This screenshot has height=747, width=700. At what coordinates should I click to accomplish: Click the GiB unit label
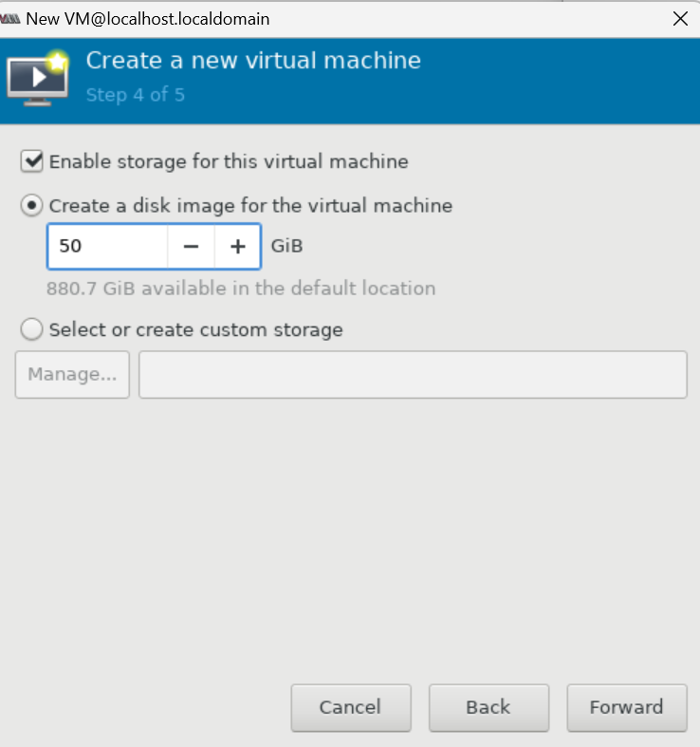[x=286, y=246]
